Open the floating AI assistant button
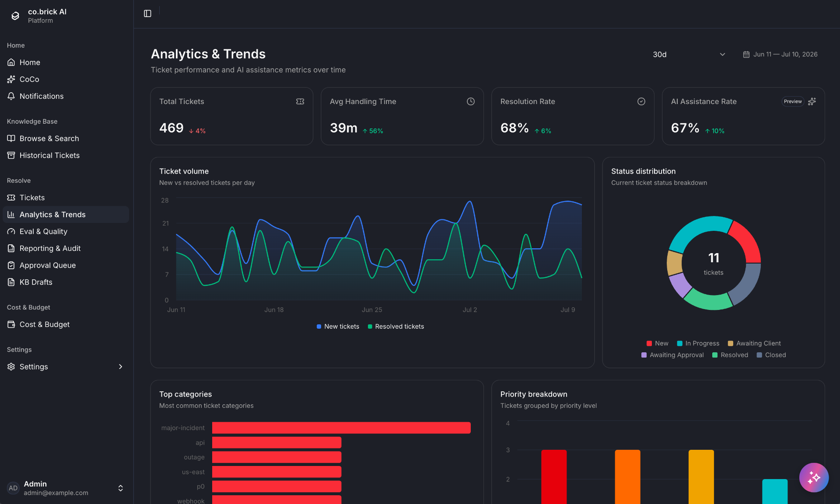This screenshot has height=504, width=840. 814,477
